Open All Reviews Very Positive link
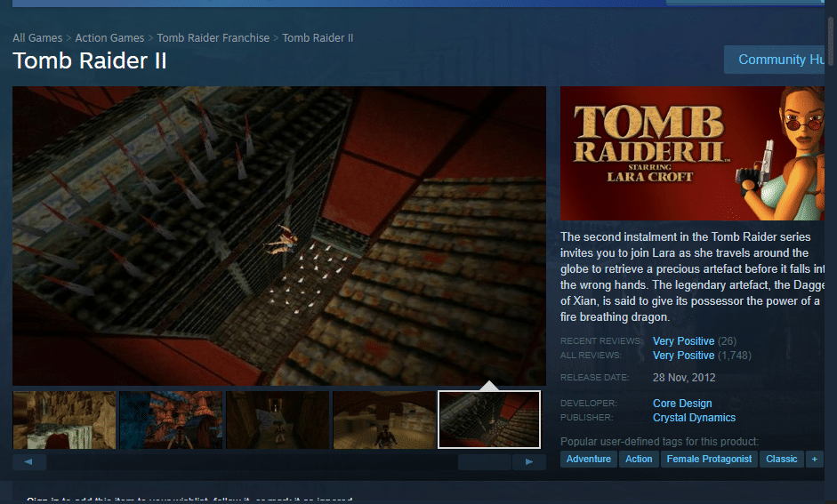The width and height of the screenshot is (837, 504). pos(683,356)
